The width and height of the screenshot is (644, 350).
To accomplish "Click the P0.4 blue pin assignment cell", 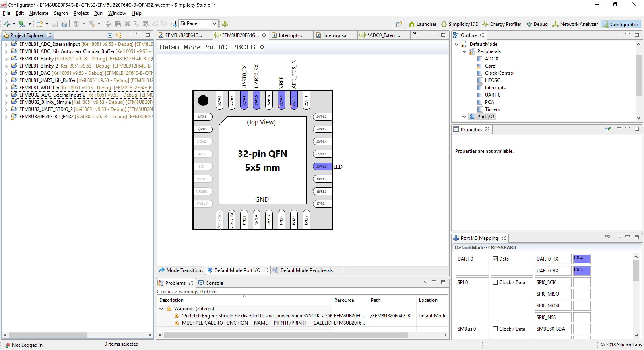I will pyautogui.click(x=582, y=258).
